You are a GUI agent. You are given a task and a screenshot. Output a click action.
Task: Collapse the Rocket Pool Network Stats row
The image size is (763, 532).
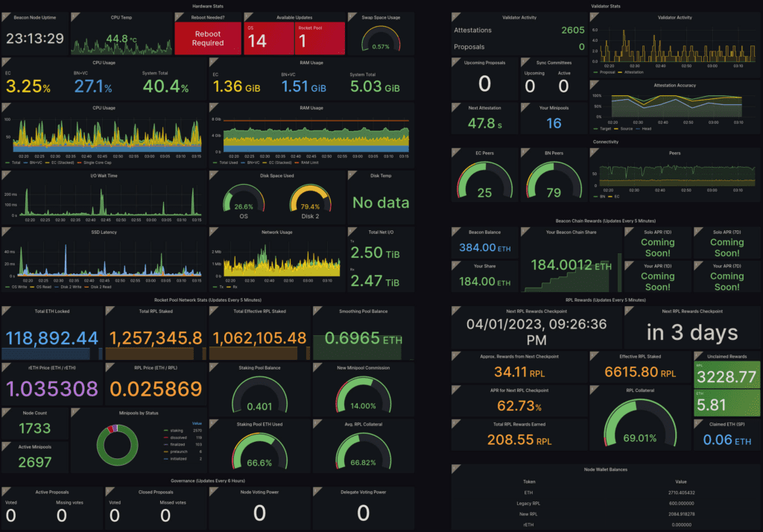(208, 300)
